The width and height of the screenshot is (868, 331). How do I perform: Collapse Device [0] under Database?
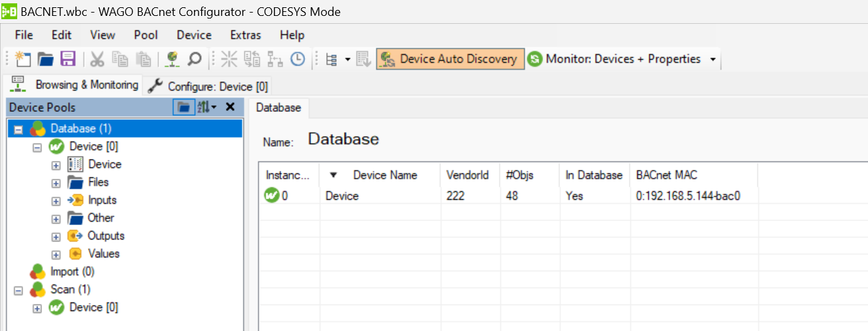[37, 147]
